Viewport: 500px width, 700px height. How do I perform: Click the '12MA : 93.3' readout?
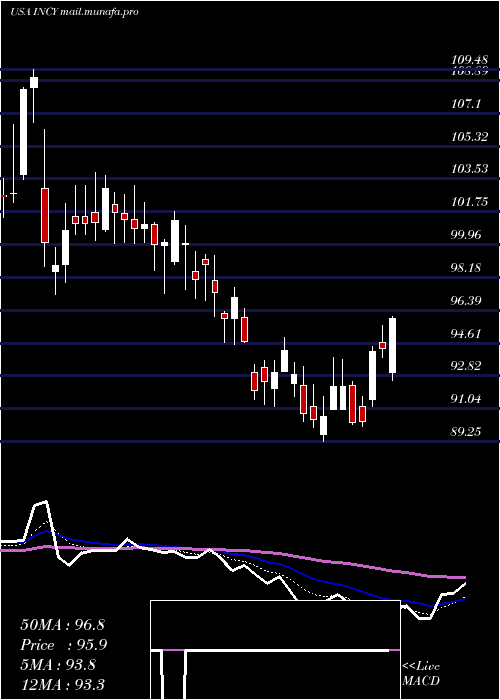point(62,684)
